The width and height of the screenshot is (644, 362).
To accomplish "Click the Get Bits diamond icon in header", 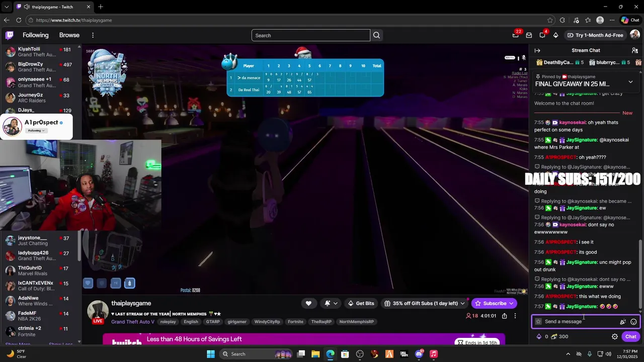I will 555,35.
